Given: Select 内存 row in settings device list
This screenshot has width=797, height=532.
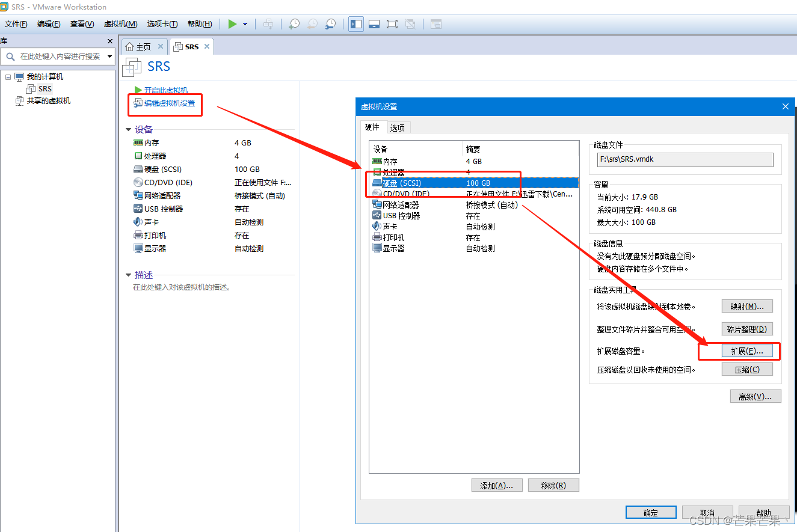Looking at the screenshot, I should [474, 162].
